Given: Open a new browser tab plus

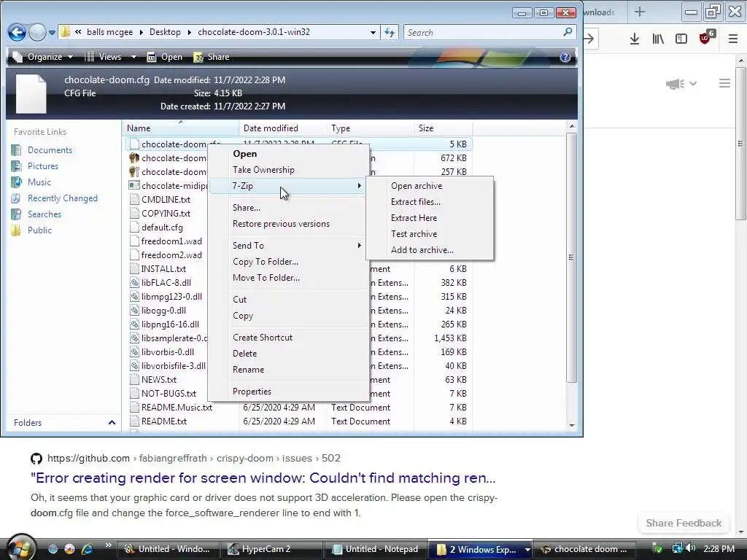Looking at the screenshot, I should coord(640,12).
